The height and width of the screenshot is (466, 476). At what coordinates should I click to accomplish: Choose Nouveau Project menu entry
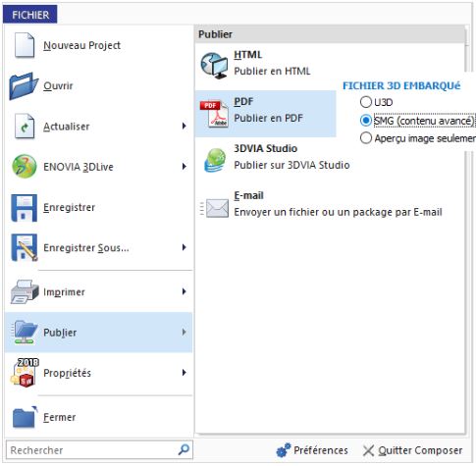click(98, 45)
